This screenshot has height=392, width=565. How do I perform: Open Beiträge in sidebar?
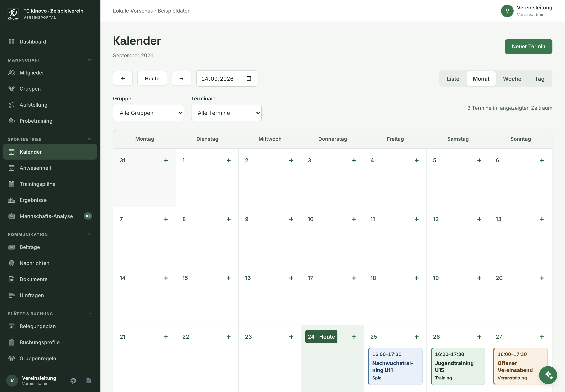[50, 247]
